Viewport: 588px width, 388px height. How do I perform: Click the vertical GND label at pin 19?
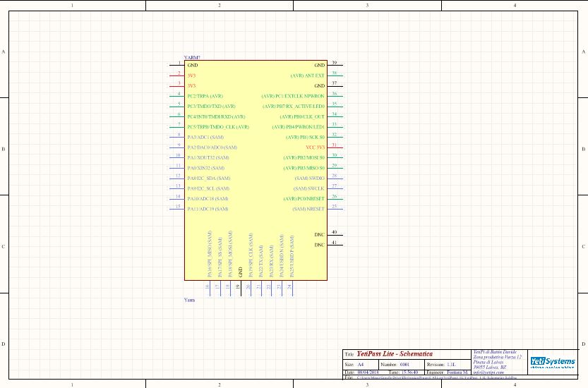[x=241, y=272]
